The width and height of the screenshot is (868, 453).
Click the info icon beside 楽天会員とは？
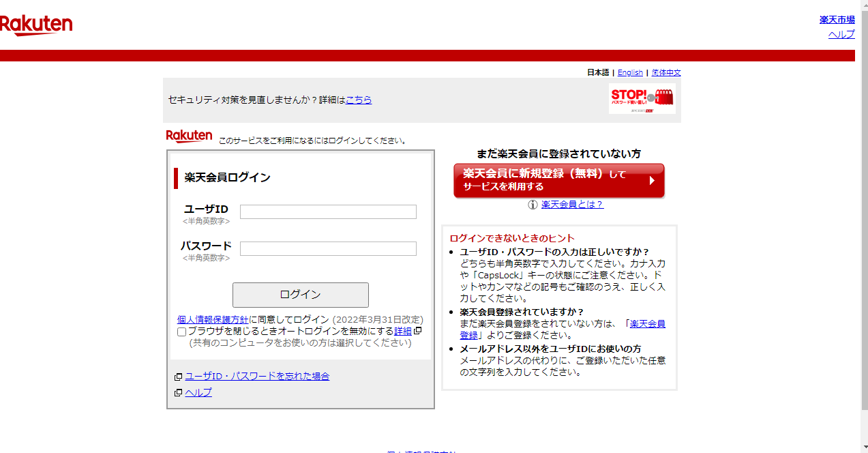533,205
